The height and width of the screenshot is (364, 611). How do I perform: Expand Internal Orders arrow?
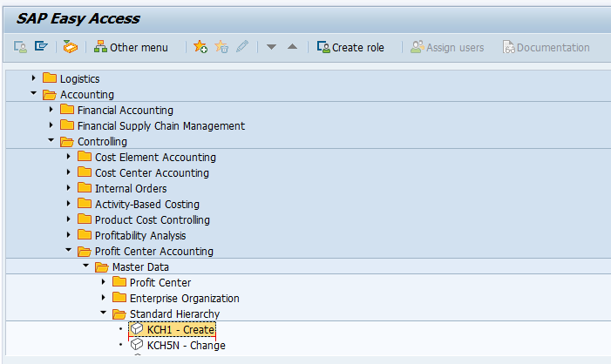pos(69,187)
